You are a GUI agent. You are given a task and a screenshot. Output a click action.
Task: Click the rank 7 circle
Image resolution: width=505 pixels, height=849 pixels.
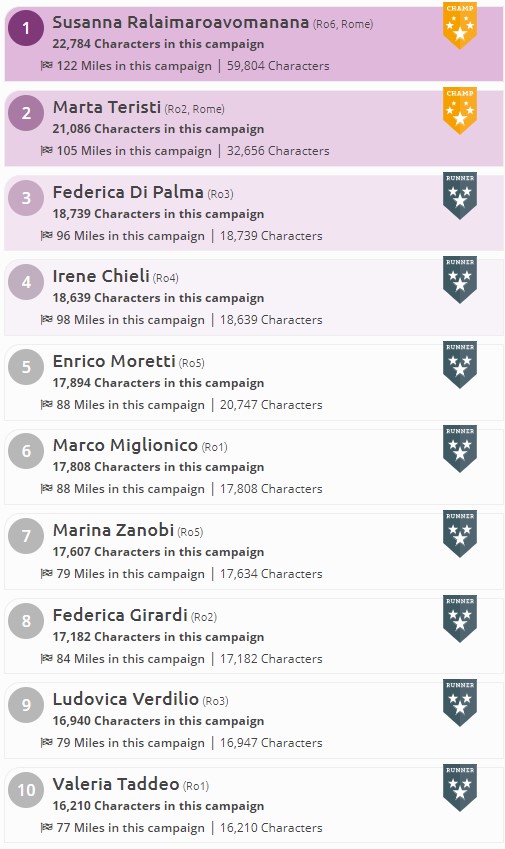tap(26, 536)
